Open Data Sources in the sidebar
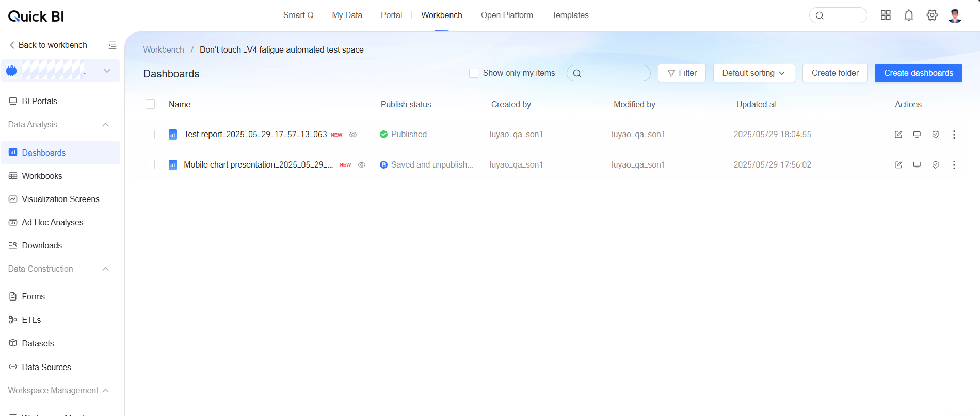The image size is (980, 416). 60,368
